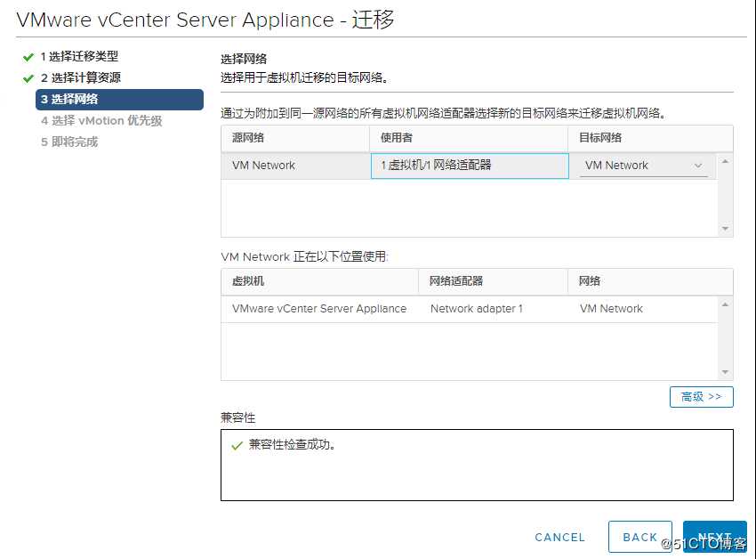Click the 目标网络 column header
This screenshot has height=559, width=756.
[x=650, y=138]
